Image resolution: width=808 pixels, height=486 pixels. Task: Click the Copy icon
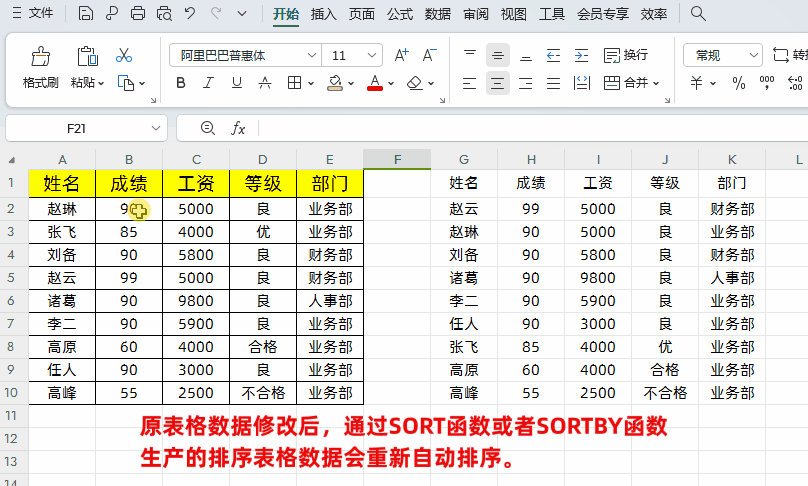[x=126, y=82]
